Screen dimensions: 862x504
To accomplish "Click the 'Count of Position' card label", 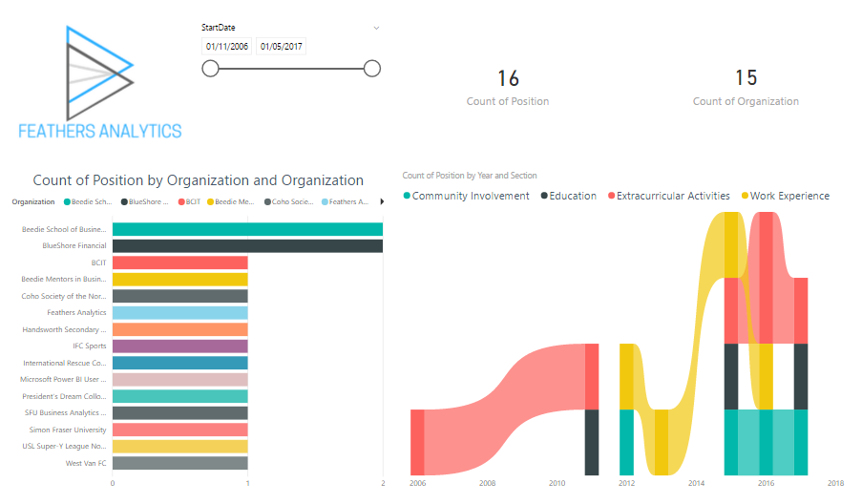I will (508, 102).
